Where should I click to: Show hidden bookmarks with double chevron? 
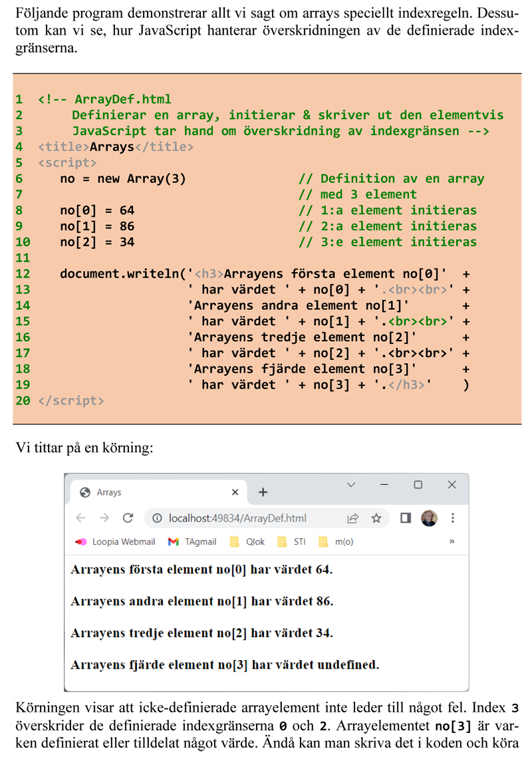[x=452, y=541]
